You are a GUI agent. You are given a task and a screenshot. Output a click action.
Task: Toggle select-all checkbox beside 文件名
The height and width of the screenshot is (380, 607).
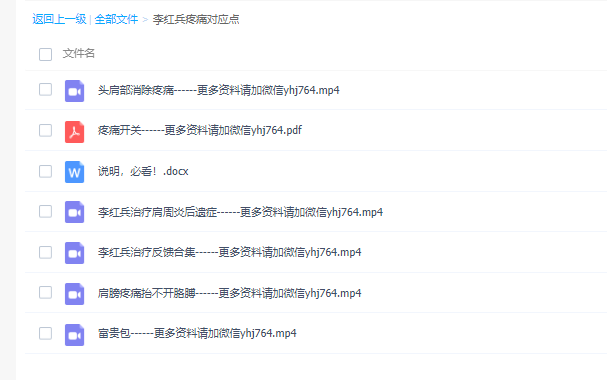(45, 54)
